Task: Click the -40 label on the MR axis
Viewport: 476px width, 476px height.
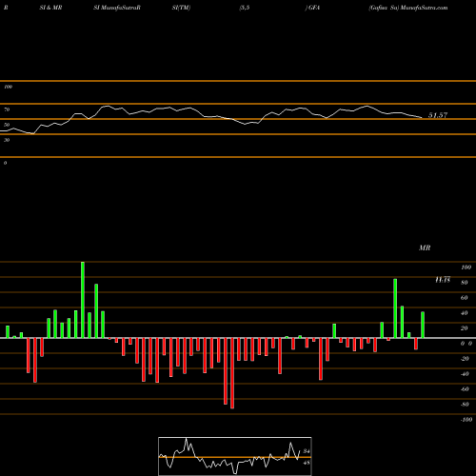Action: tap(465, 374)
